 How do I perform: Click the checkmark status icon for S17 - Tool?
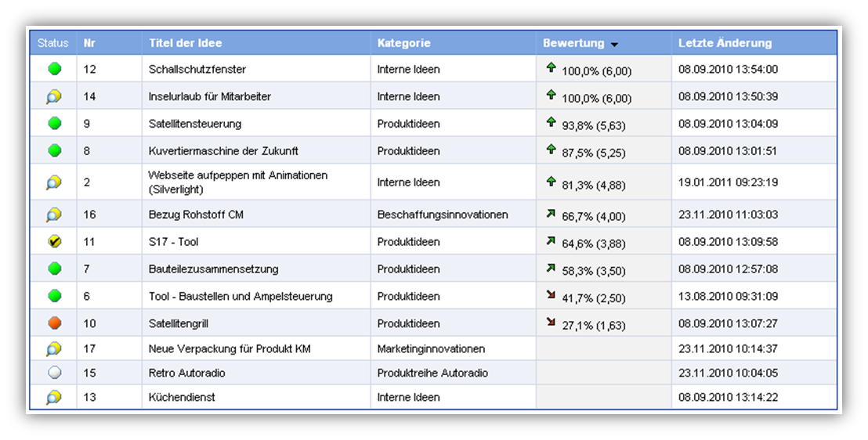pos(54,242)
